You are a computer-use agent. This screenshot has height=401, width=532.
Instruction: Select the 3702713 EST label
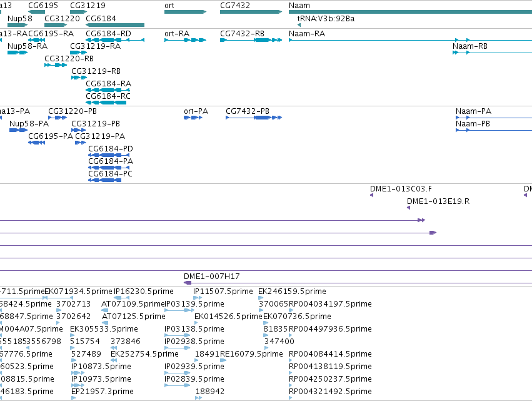click(73, 304)
